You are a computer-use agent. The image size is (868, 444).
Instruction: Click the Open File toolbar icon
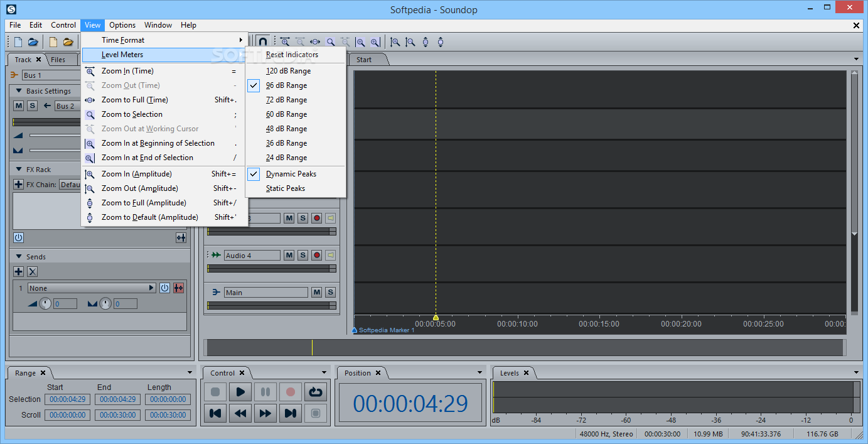(x=33, y=42)
